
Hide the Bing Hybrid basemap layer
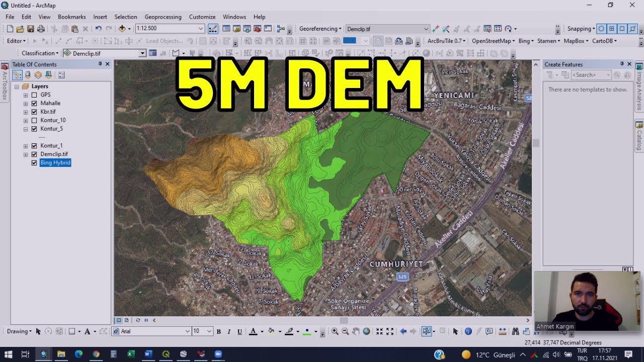coord(34,163)
